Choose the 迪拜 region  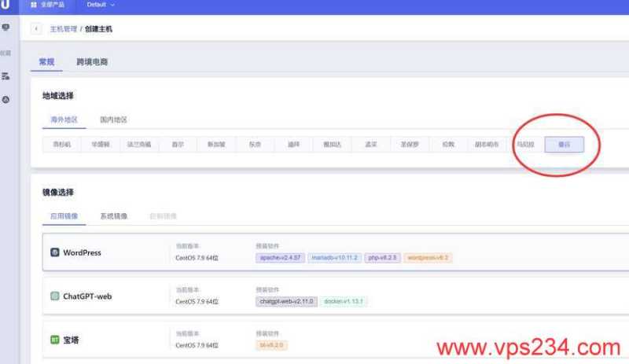(293, 145)
